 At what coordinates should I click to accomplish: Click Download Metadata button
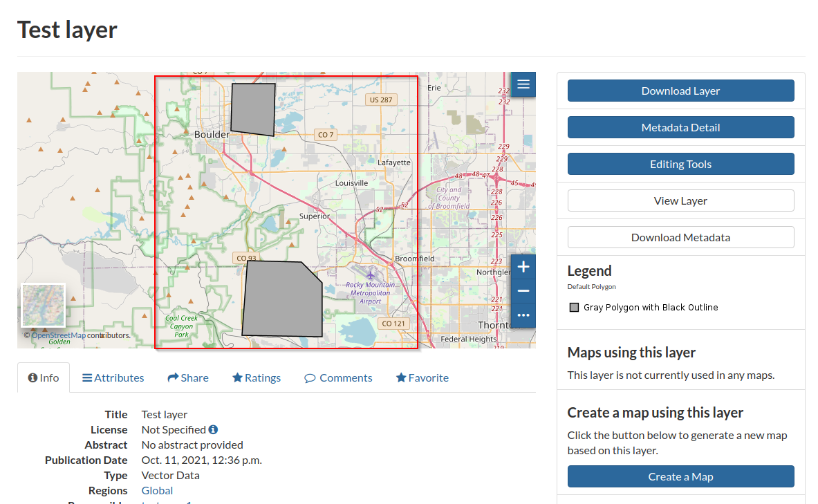(x=681, y=237)
